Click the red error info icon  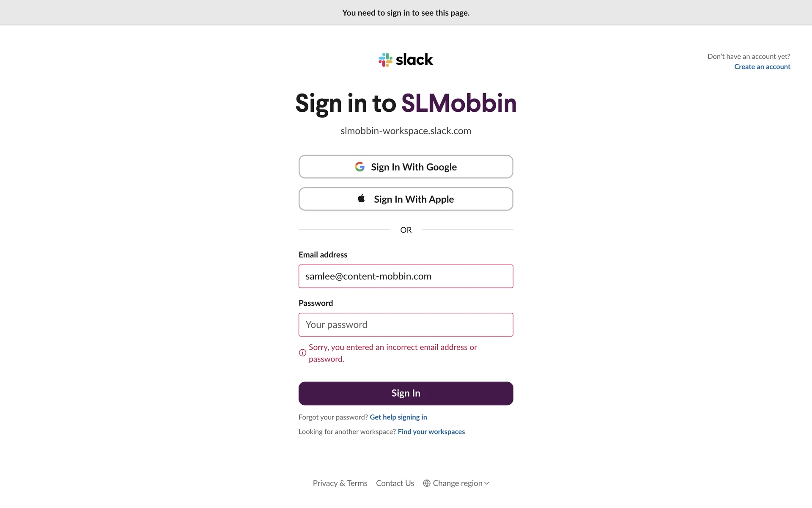(x=302, y=353)
